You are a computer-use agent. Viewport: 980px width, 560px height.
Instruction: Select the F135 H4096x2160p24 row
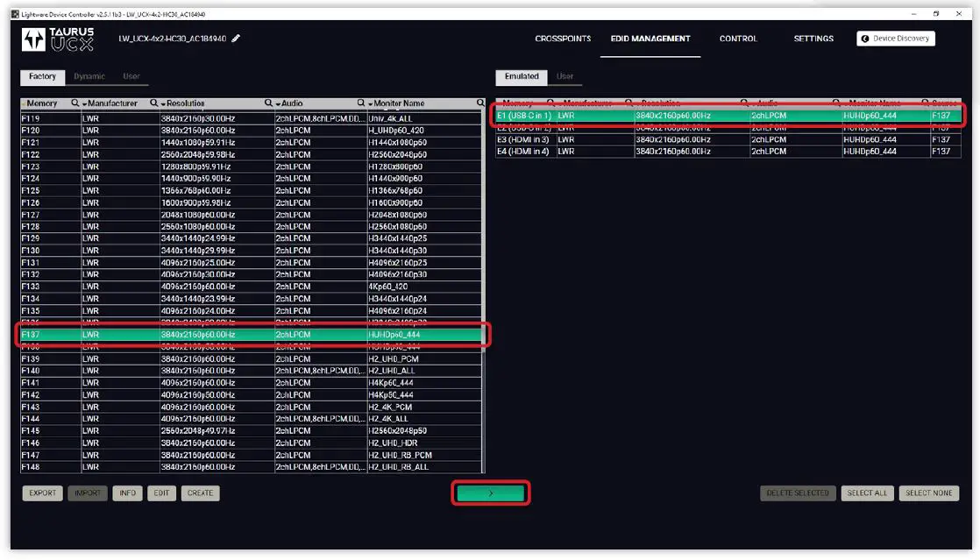tap(252, 310)
